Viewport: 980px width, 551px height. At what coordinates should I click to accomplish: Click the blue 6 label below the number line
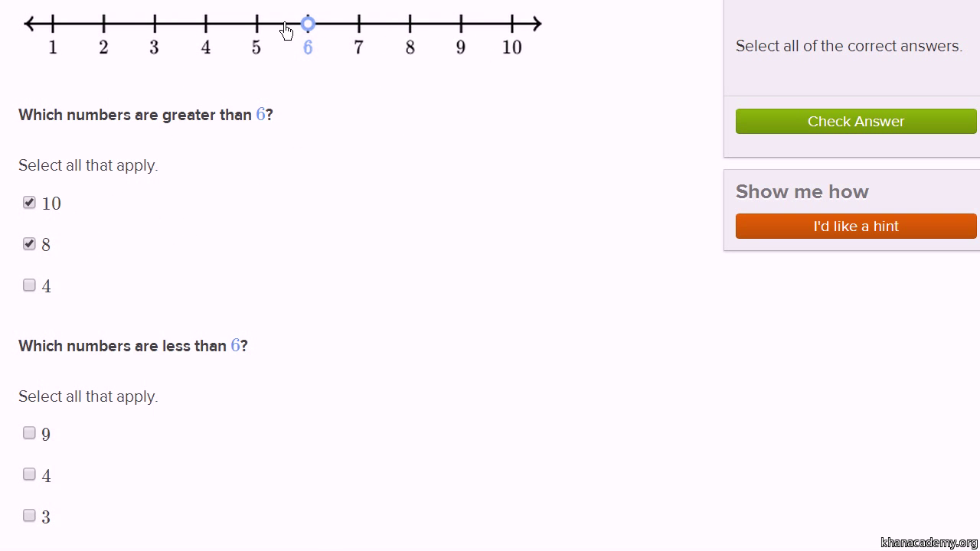pyautogui.click(x=308, y=47)
